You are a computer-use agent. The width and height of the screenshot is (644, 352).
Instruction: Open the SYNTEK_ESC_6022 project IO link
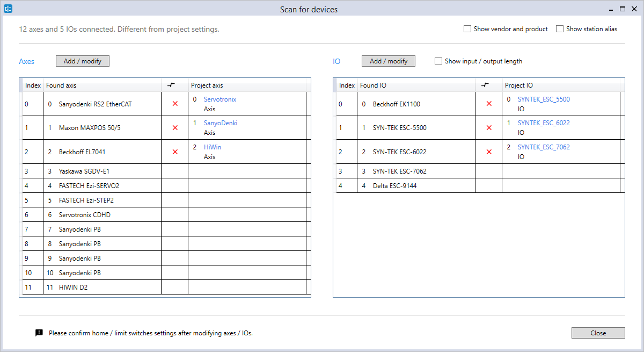(x=544, y=123)
